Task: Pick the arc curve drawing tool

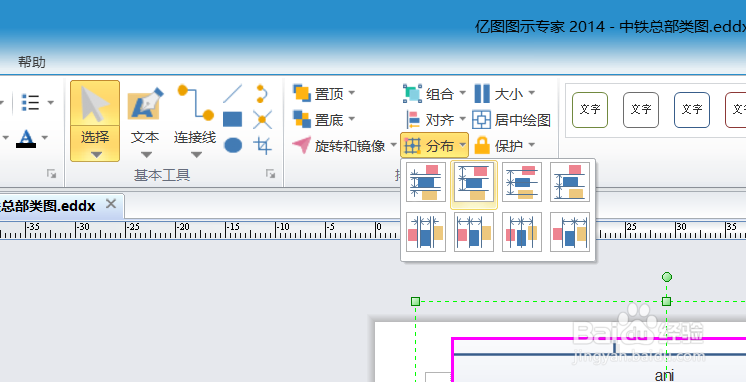Action: 262,94
